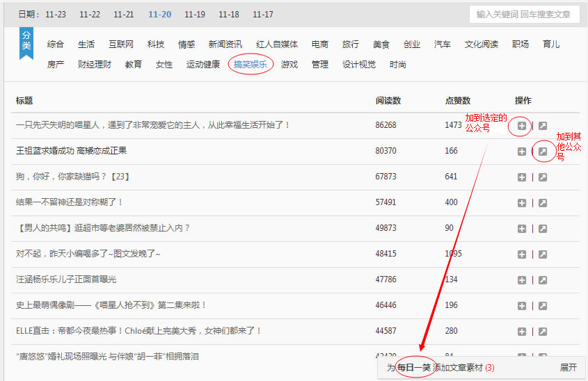
Task: Click share arrow icon for 男人的共鸣 article
Action: tap(543, 229)
